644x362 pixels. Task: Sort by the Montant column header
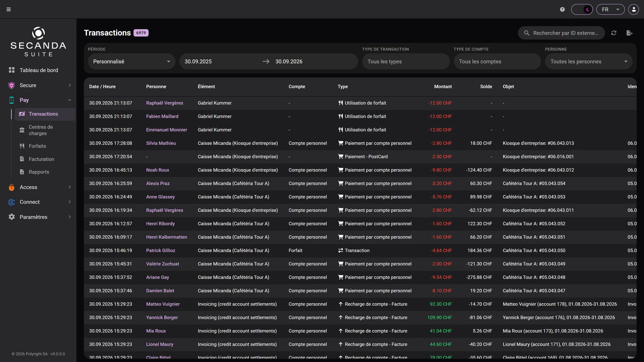pos(443,86)
